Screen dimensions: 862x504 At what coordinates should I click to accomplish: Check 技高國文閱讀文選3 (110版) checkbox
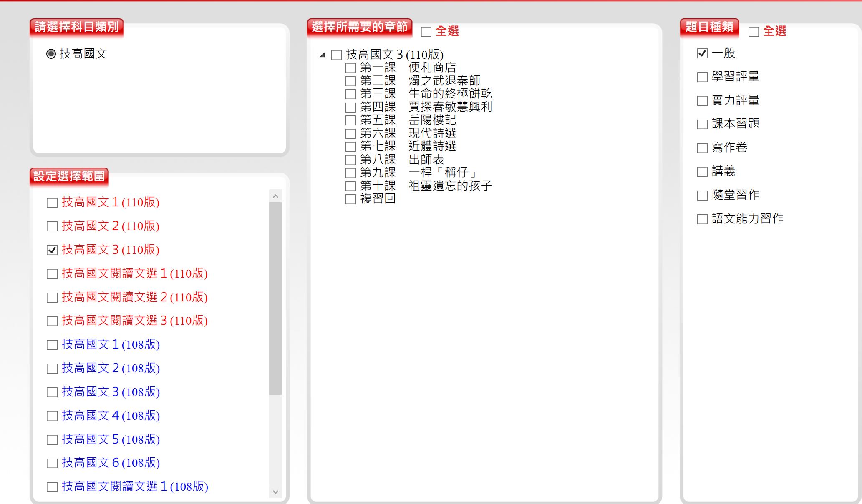pos(52,321)
